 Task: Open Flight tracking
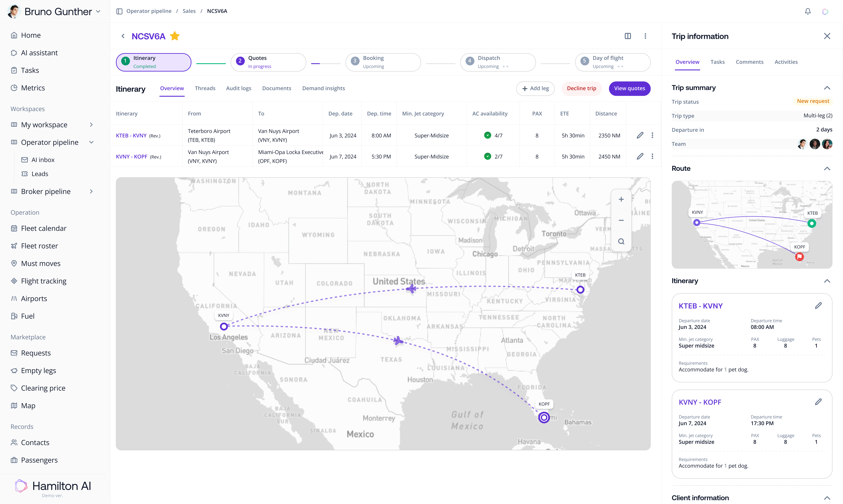(x=39, y=281)
